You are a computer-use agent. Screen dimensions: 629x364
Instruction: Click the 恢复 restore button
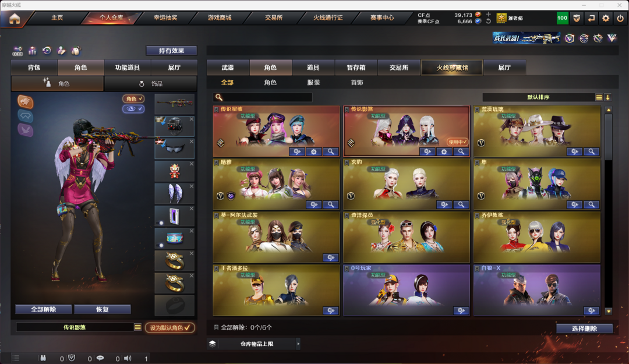[x=103, y=309]
